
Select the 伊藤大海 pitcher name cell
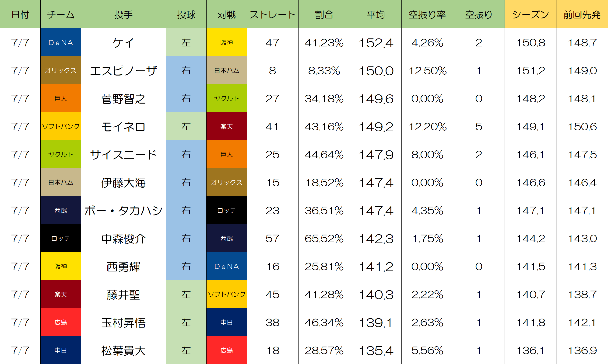point(123,182)
